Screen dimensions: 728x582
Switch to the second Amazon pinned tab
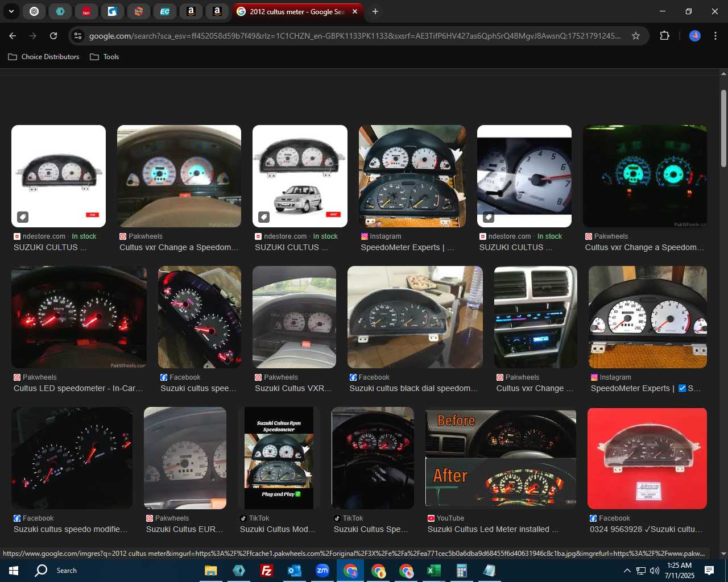tap(217, 11)
